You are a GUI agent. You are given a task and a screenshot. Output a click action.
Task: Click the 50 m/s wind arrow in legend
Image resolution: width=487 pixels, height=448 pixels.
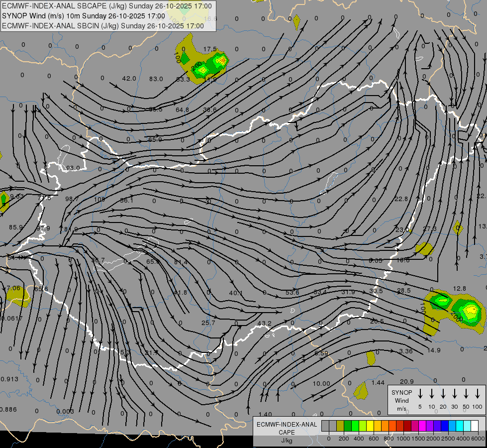click(466, 394)
